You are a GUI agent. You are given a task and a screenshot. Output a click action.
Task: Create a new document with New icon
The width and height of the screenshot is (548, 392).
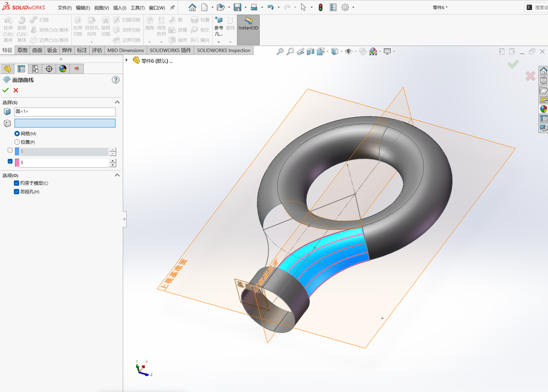click(204, 7)
